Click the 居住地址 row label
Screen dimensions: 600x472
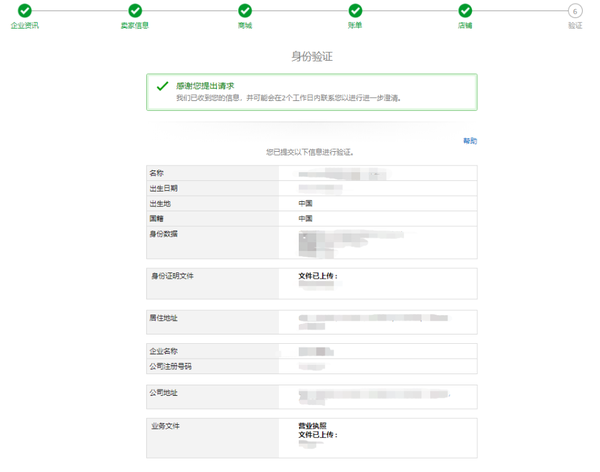coord(163,318)
